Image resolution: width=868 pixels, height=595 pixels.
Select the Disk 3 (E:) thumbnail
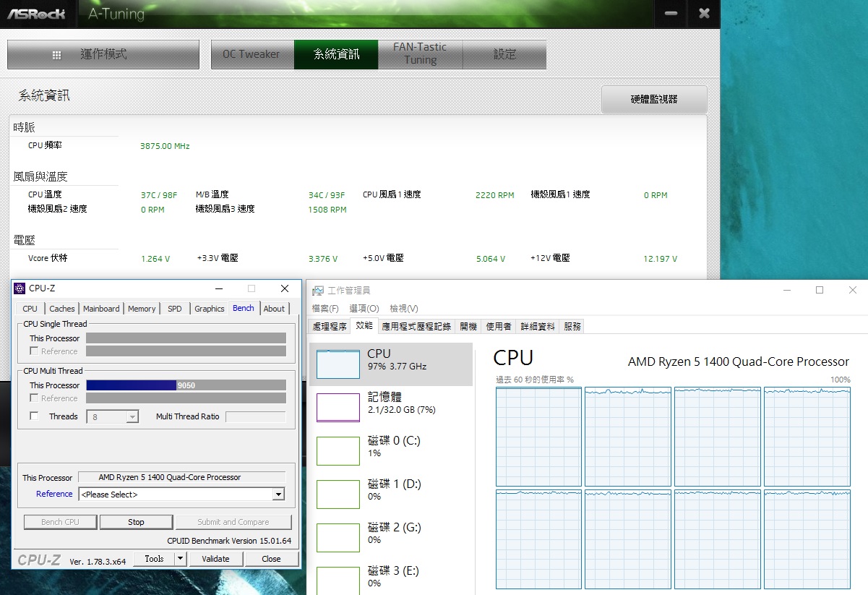point(338,581)
